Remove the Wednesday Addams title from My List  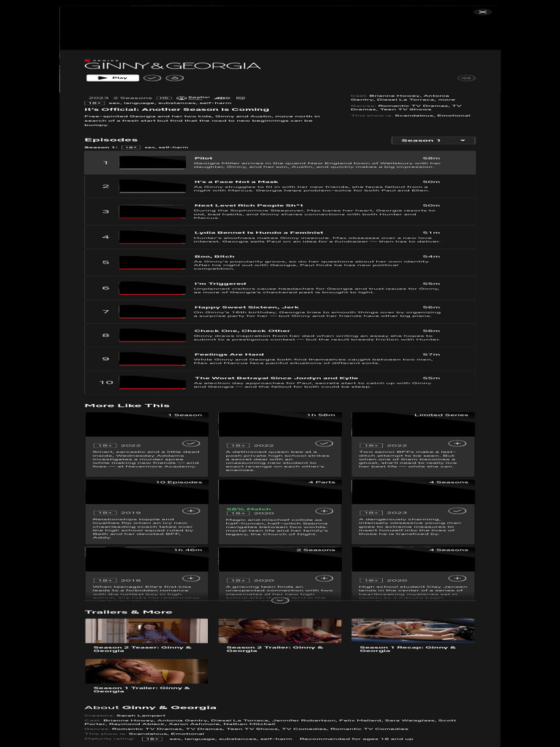191,444
